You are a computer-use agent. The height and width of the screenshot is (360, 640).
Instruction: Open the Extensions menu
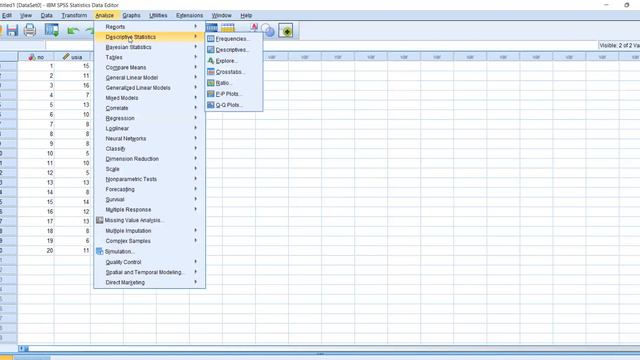pos(189,16)
